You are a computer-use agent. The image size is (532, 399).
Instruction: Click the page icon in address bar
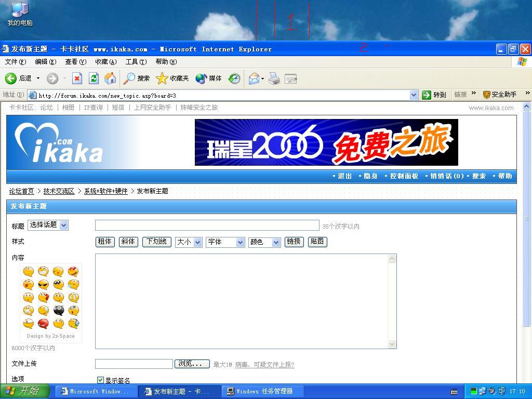tap(33, 95)
